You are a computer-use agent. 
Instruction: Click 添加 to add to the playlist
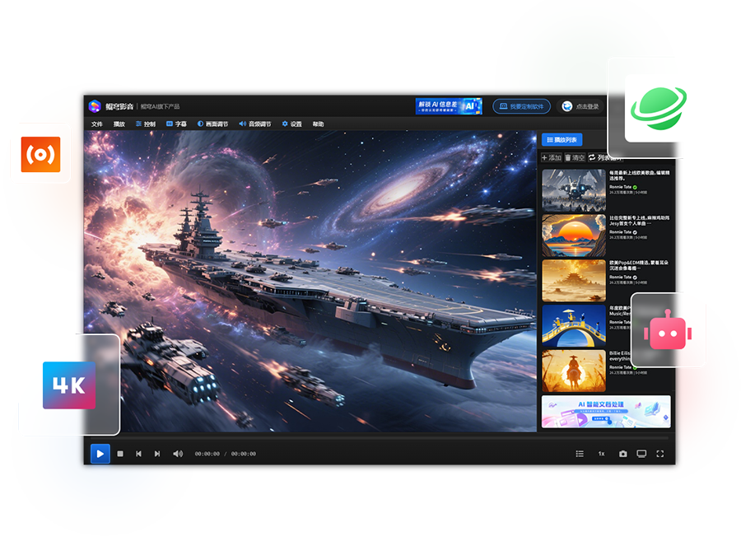pos(551,157)
